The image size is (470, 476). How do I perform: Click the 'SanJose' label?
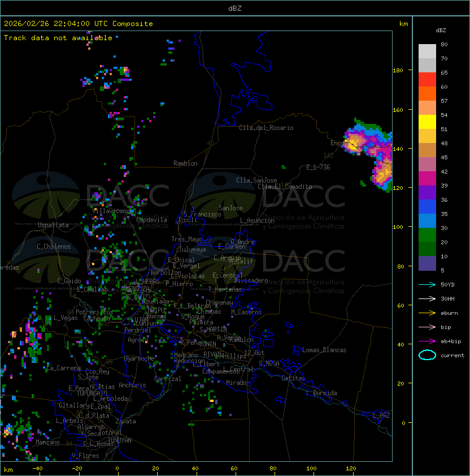click(230, 208)
